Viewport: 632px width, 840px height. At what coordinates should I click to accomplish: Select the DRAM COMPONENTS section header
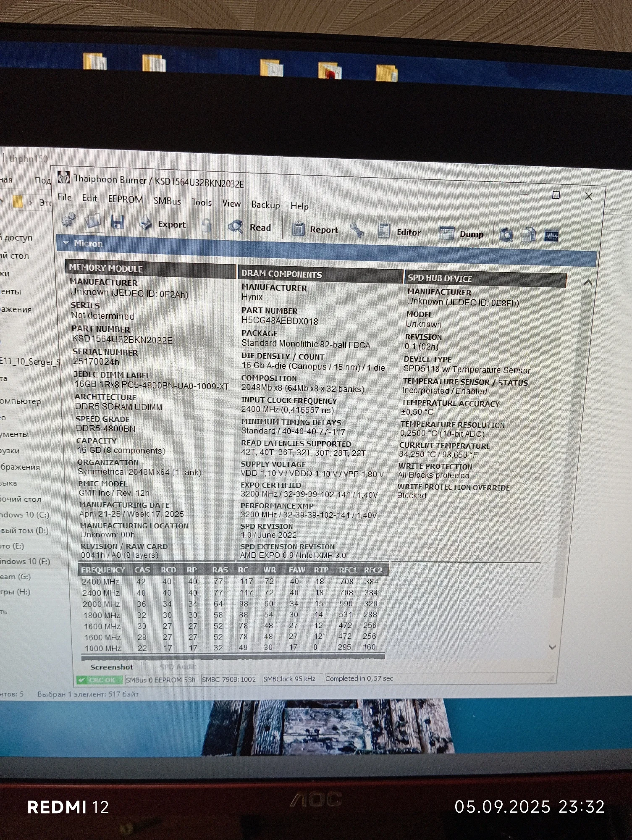[320, 274]
